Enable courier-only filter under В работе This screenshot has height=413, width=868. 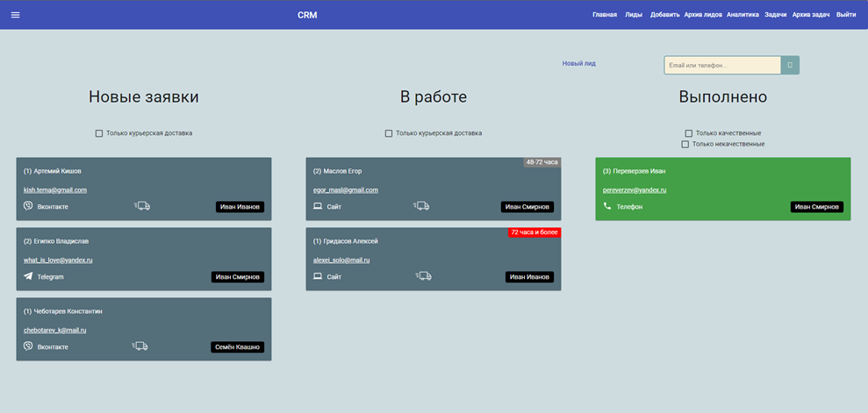[389, 133]
